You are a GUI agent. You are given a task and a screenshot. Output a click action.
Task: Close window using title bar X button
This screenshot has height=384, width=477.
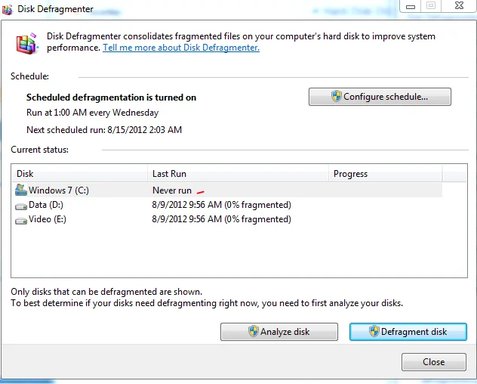click(459, 6)
